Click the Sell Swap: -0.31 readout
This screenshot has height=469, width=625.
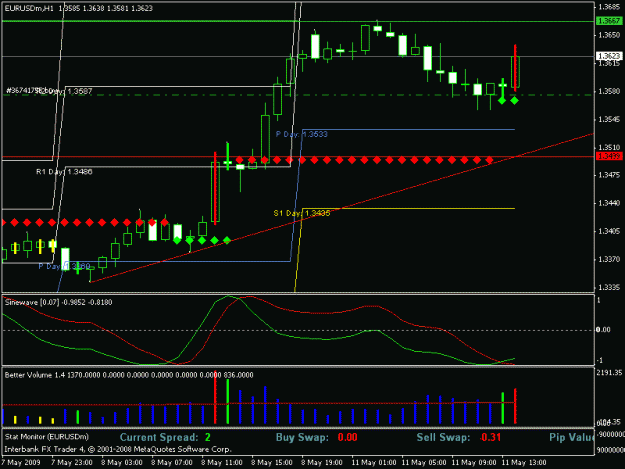[x=458, y=438]
